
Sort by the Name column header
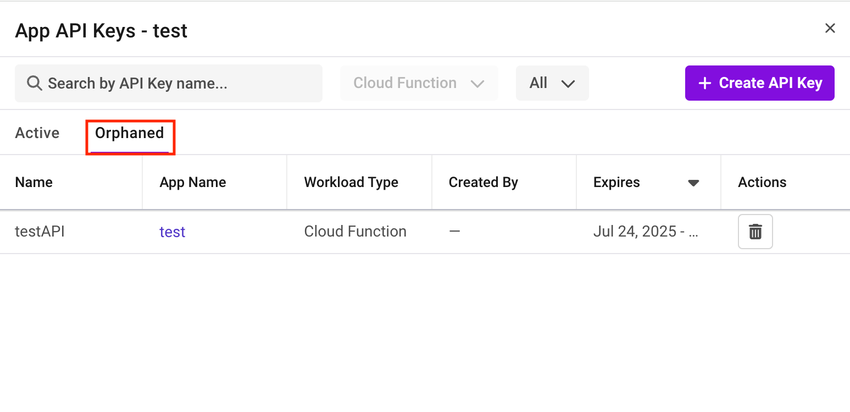pyautogui.click(x=34, y=182)
